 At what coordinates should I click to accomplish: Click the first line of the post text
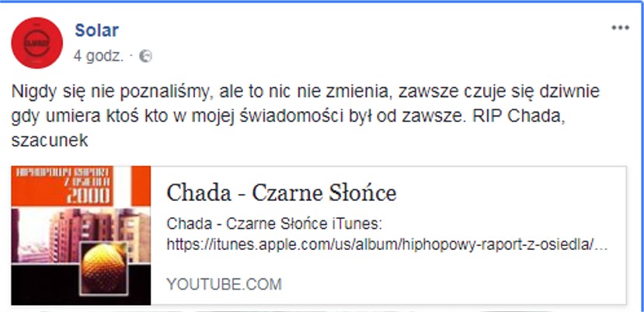click(x=305, y=92)
